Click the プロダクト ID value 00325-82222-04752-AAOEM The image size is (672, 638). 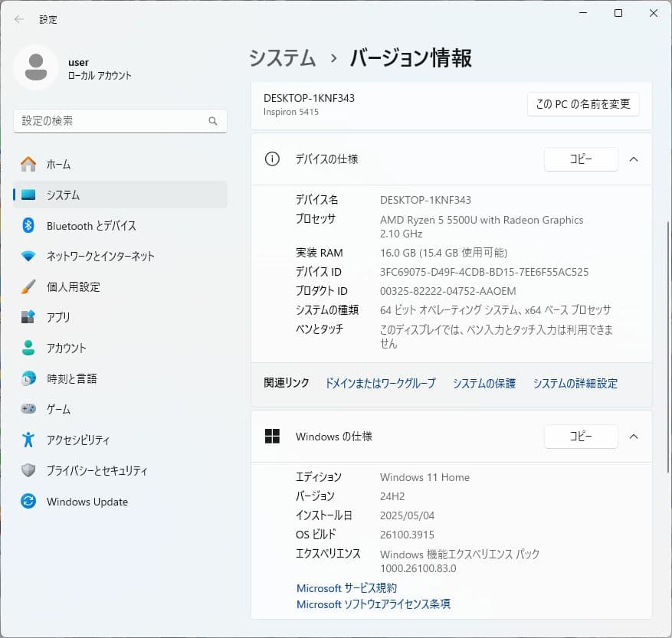point(447,291)
